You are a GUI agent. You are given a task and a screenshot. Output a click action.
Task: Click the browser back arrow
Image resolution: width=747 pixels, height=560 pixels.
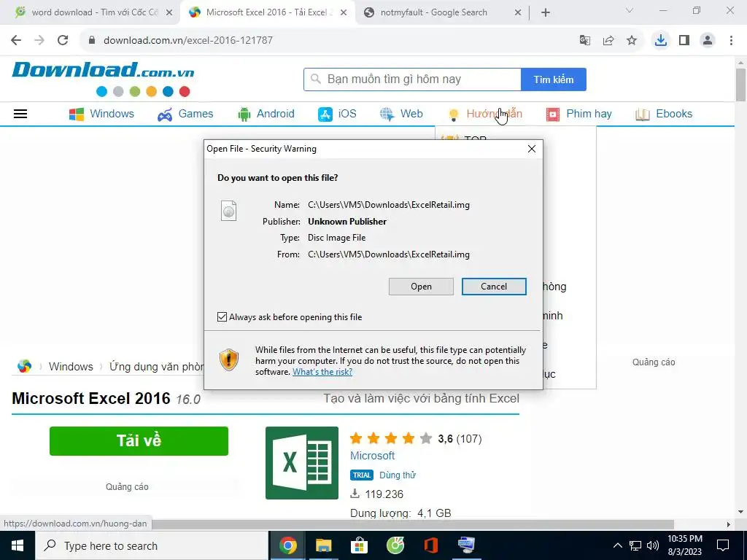coord(16,41)
